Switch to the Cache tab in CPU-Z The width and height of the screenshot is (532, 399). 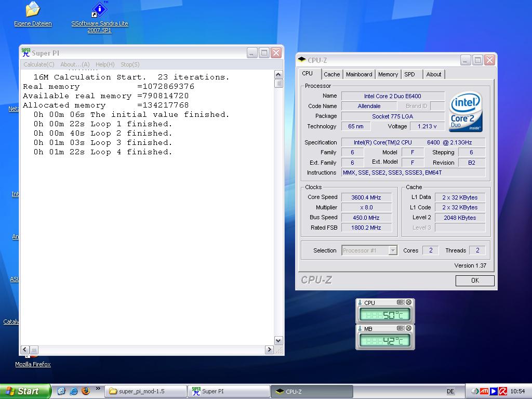(331, 74)
